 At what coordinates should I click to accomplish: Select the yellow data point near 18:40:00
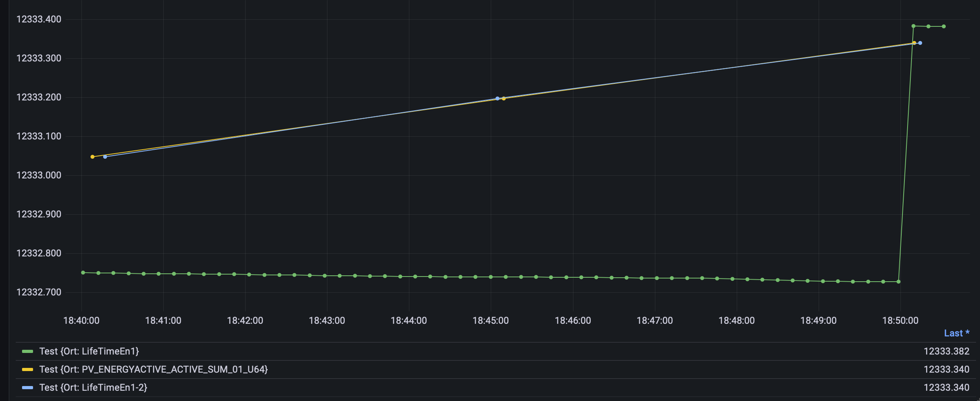[x=92, y=157]
